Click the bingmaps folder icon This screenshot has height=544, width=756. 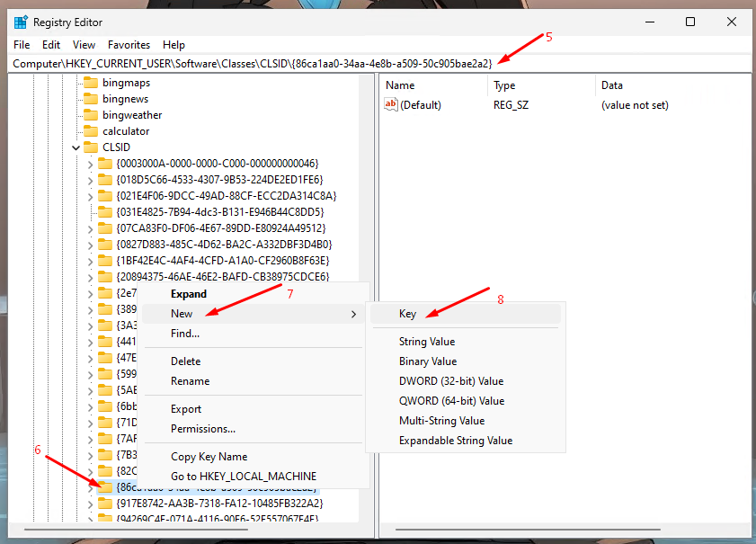(90, 83)
